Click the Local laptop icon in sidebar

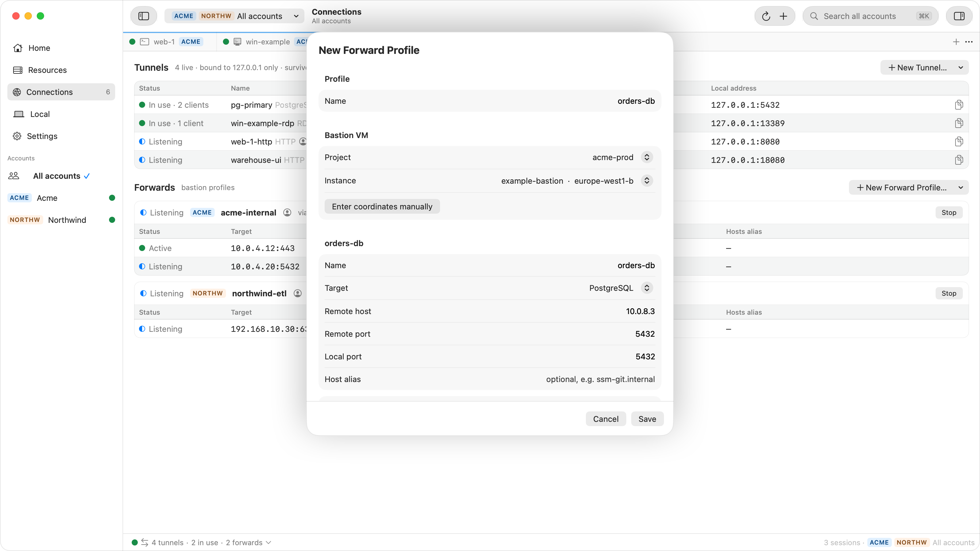[x=19, y=114]
